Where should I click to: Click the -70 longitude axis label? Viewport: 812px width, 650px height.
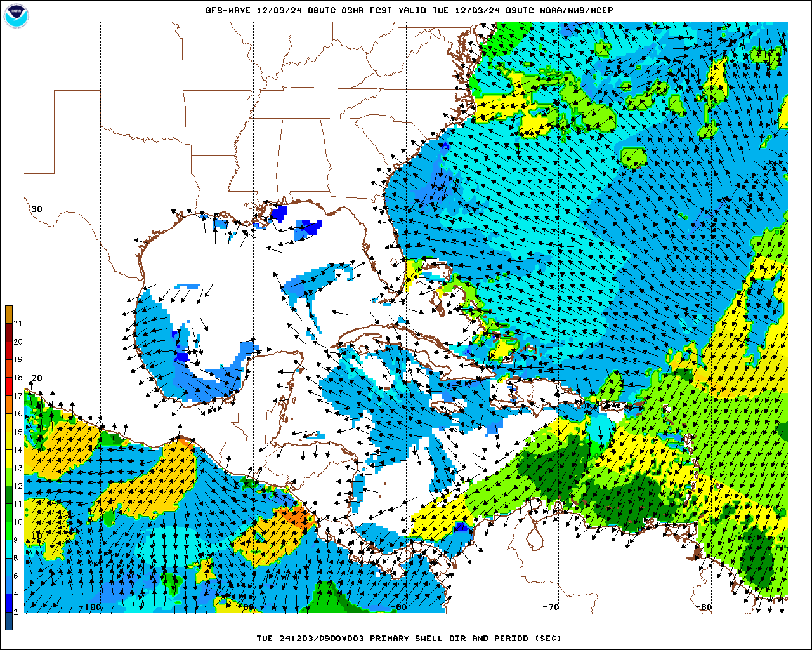(551, 607)
